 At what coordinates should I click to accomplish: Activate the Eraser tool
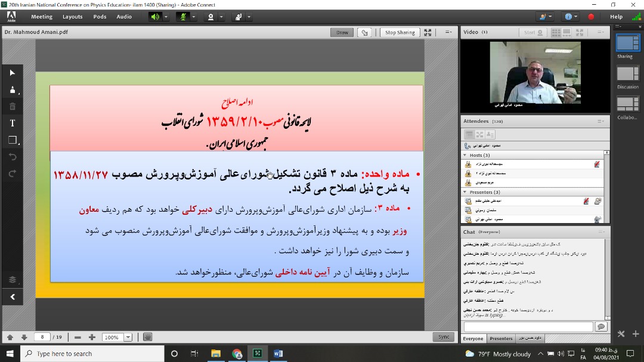12,106
